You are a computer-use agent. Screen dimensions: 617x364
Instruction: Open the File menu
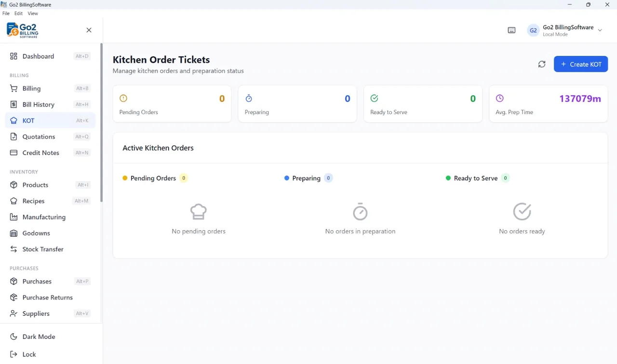[x=6, y=13]
